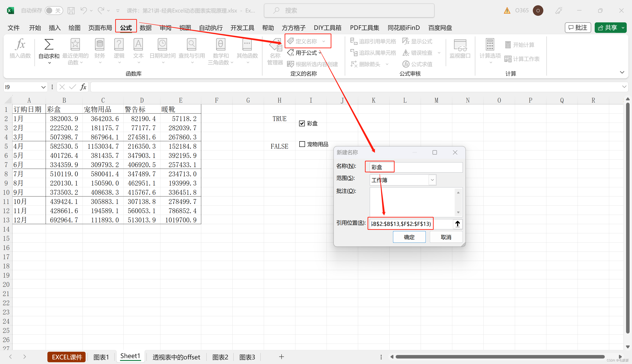Screen dimensions: 632x364
Task: Open the 透视表中的offset sheet tab
Action: (x=176, y=357)
